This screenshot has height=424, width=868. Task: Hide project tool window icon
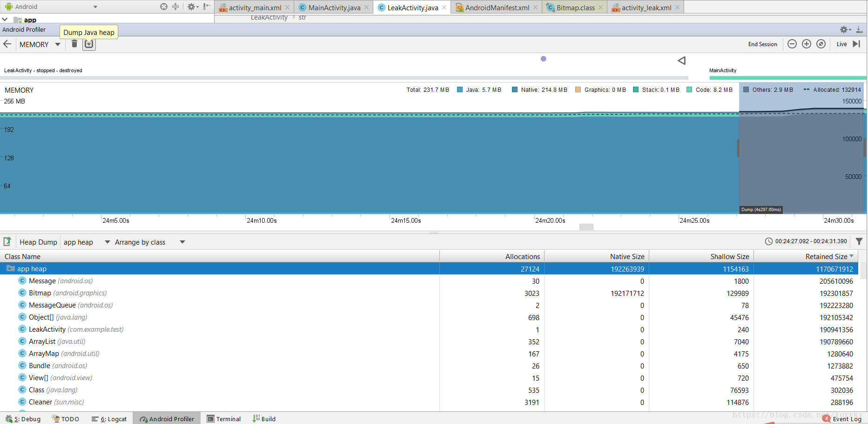click(x=207, y=7)
